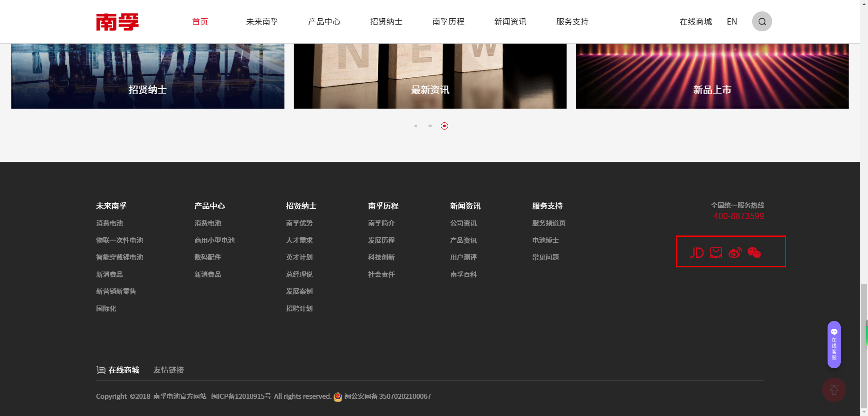Open the 在线客服 chat sidebar icon
This screenshot has height=416, width=868.
coord(834,344)
